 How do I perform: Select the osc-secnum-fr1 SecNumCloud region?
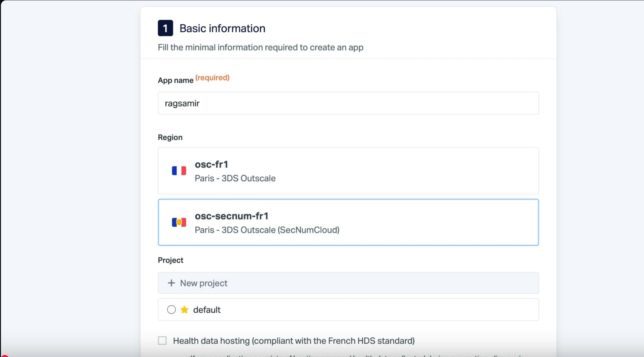click(x=348, y=222)
